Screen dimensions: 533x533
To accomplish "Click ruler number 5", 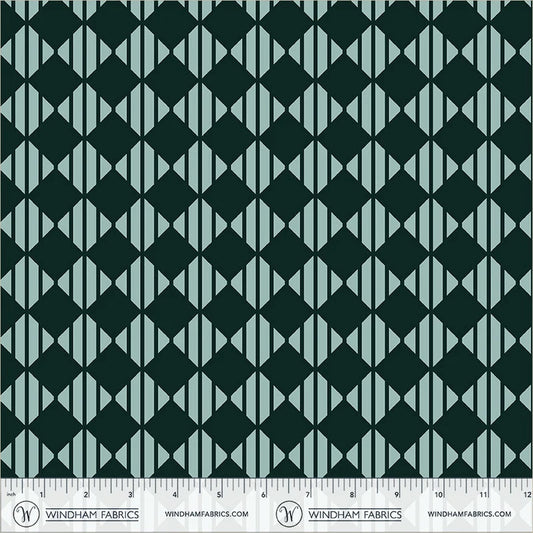I will [219, 495].
